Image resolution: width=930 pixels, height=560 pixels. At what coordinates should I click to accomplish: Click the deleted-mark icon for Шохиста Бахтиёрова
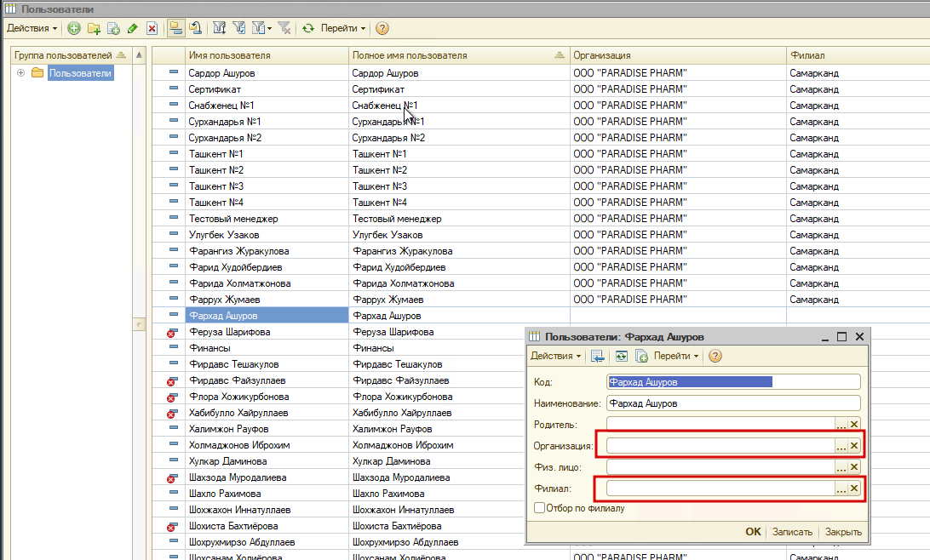(172, 526)
